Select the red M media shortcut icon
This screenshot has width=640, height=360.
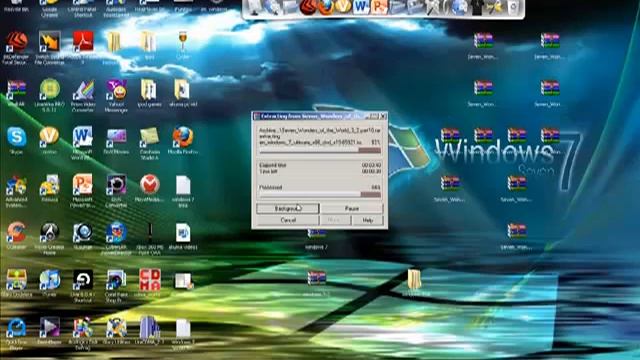coord(149,184)
